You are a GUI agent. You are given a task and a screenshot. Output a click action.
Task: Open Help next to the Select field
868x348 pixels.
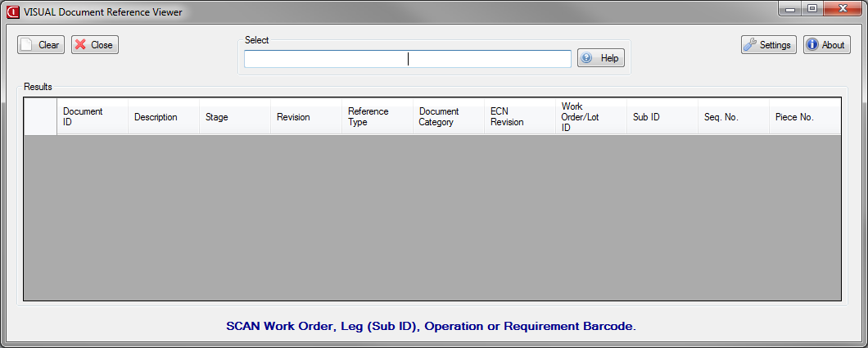(x=601, y=58)
